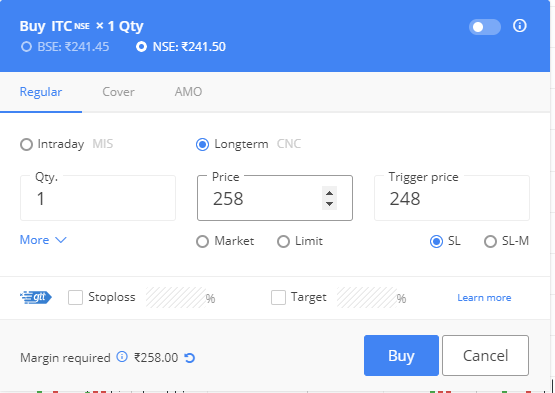Click the Target percentage field
The width and height of the screenshot is (555, 393).
pyautogui.click(x=367, y=297)
